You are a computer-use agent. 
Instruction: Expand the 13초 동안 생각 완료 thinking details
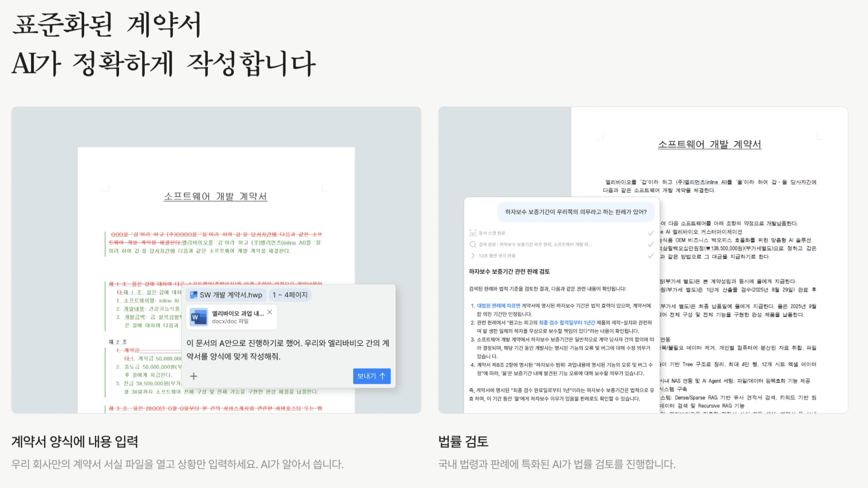tap(473, 256)
